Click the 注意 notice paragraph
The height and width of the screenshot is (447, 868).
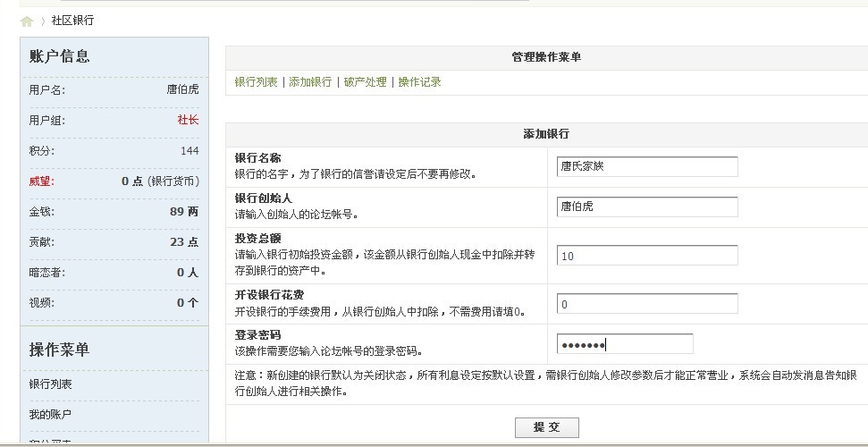[546, 384]
